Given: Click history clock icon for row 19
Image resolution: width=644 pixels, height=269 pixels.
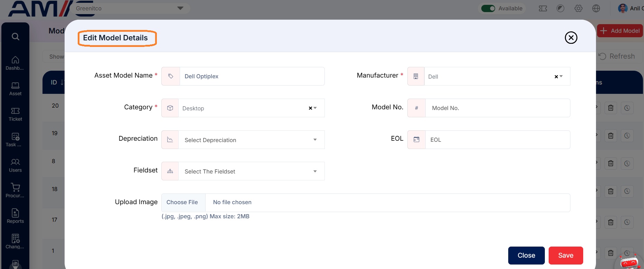Looking at the screenshot, I should pyautogui.click(x=627, y=136).
